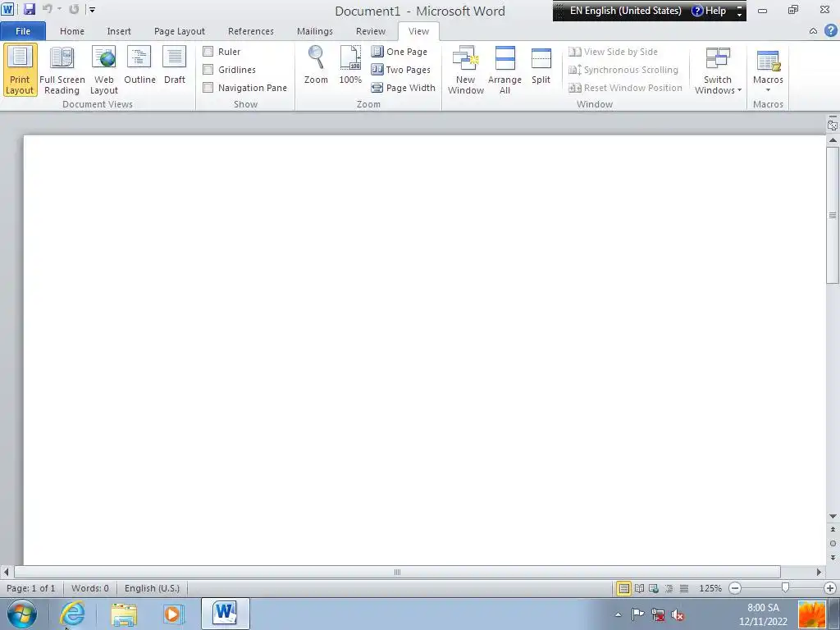Open Windows Explorer folder in taskbar
Image resolution: width=840 pixels, height=630 pixels.
(x=124, y=614)
